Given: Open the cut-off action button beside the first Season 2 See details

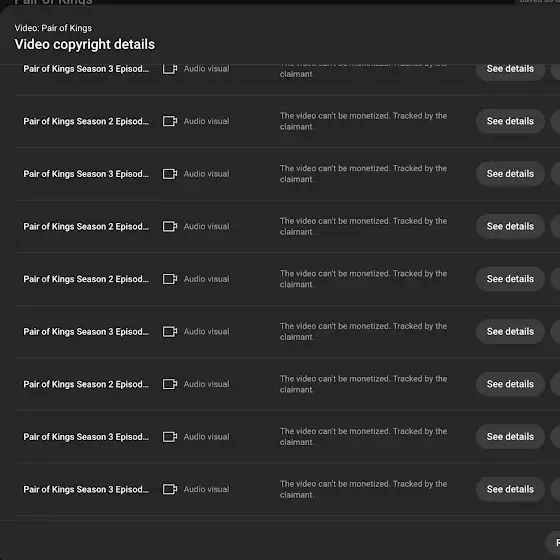Looking at the screenshot, I should click(x=555, y=121).
